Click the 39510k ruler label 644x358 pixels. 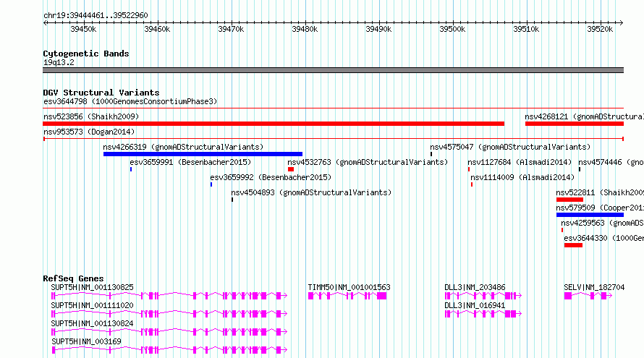526,29
